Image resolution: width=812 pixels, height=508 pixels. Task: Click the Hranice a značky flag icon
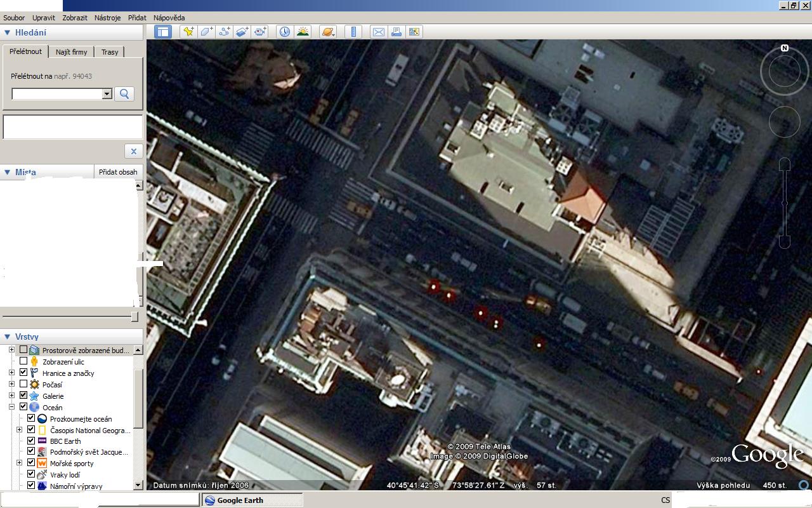point(34,373)
